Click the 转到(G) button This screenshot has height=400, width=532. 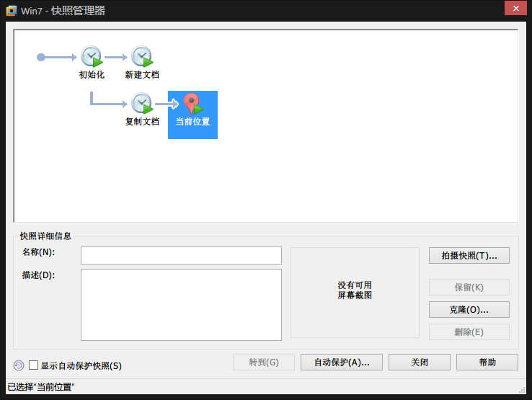tap(264, 363)
